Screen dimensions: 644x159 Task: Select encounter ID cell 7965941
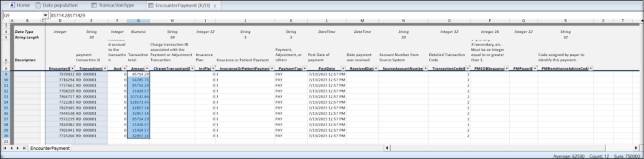coord(60,130)
